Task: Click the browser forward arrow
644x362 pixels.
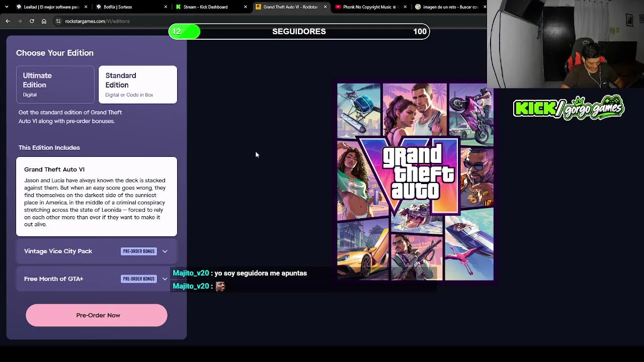Action: pos(20,21)
